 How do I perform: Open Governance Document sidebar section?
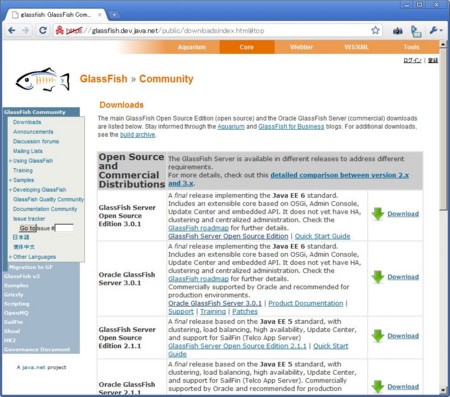[x=37, y=350]
